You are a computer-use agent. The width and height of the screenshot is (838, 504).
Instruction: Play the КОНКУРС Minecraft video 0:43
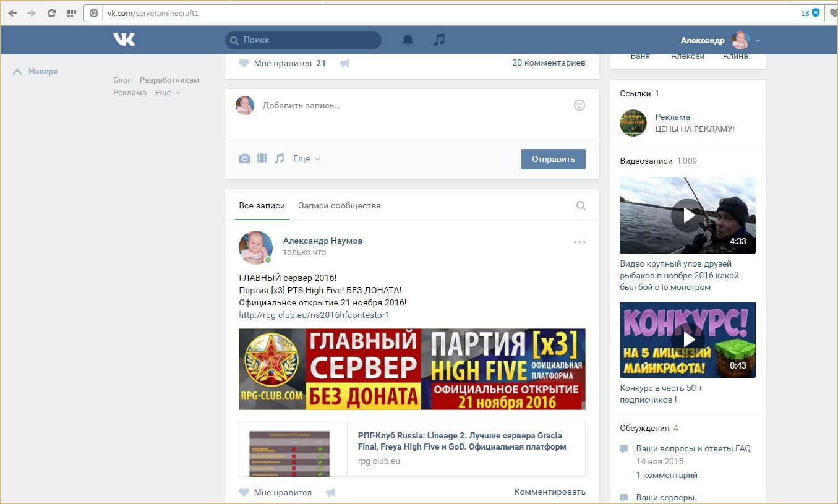click(x=688, y=340)
